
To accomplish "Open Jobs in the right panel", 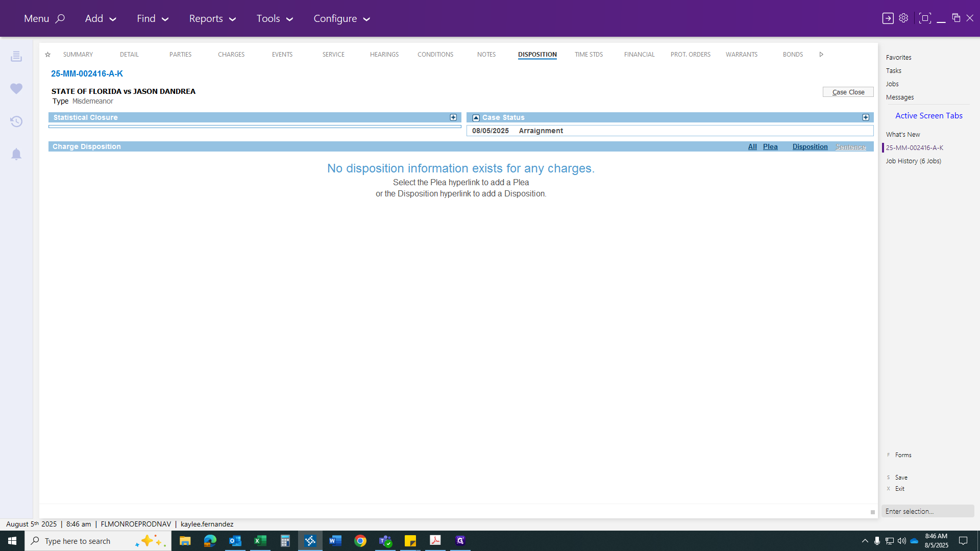I will click(x=892, y=84).
